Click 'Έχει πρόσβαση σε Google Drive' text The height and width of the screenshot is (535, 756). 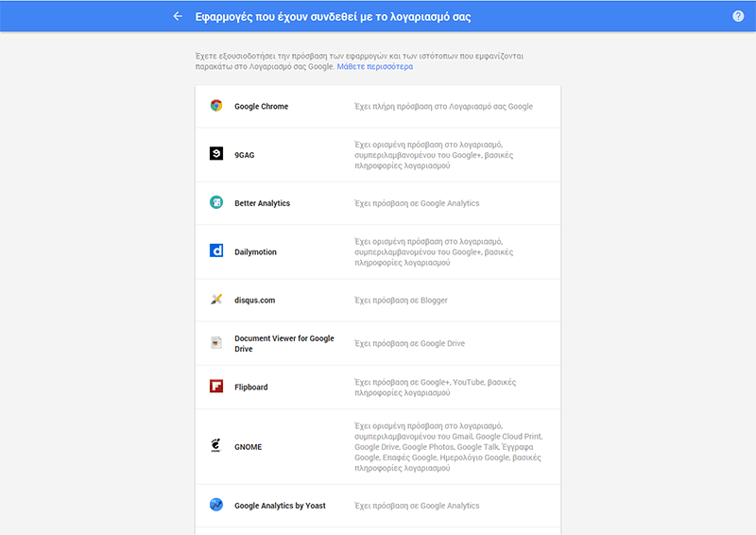tap(410, 343)
